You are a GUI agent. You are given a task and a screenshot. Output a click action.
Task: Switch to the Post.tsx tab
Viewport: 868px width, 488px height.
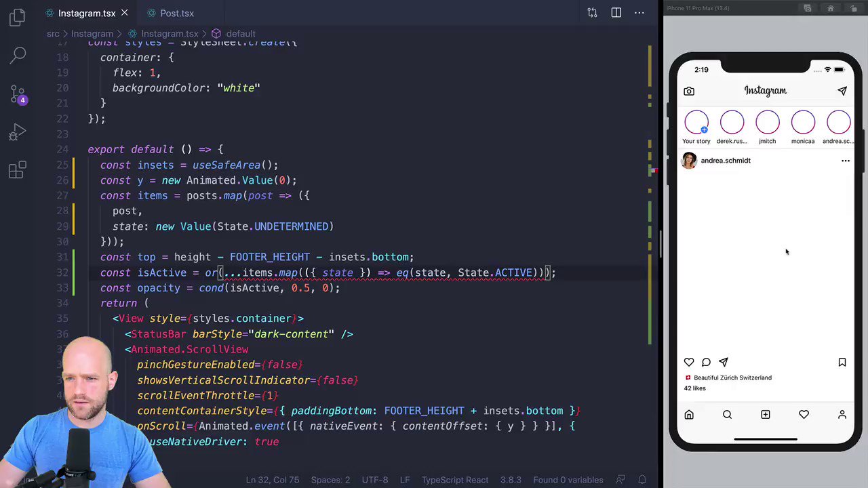point(177,13)
